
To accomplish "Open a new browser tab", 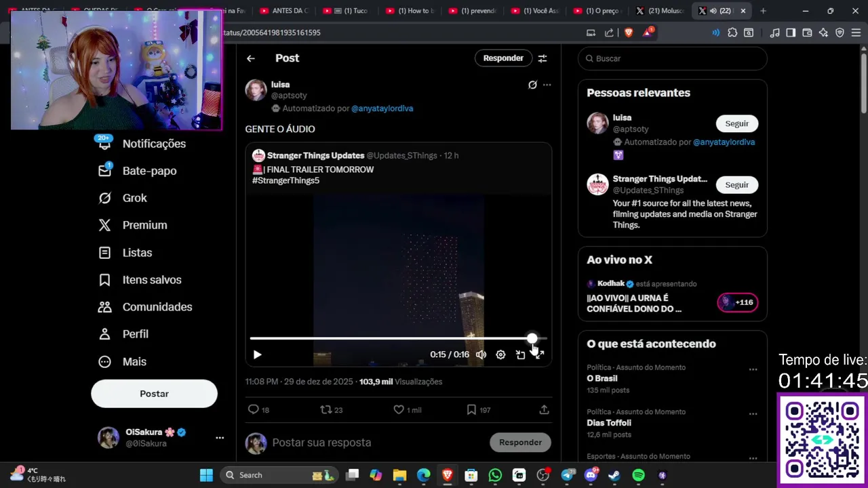I will pyautogui.click(x=763, y=11).
